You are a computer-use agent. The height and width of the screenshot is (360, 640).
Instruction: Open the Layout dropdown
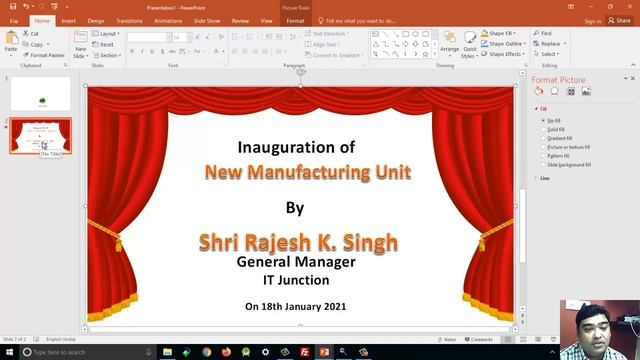[106, 33]
